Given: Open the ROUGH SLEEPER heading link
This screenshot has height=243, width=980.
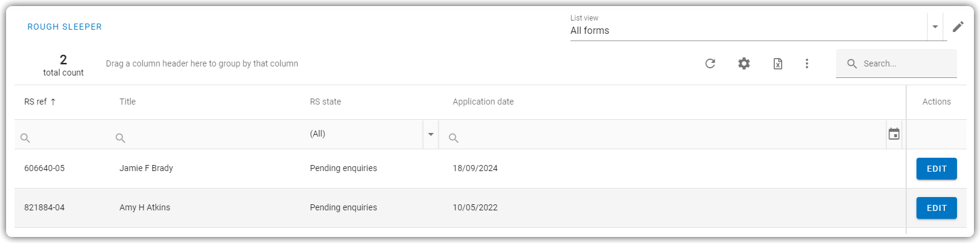Looking at the screenshot, I should click(x=65, y=27).
